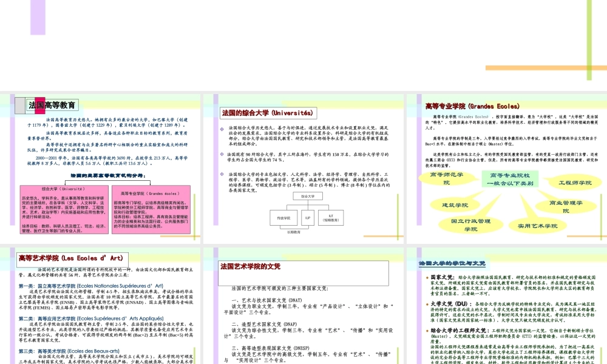Viewport: 607px width, 364px height.
Task: Expand the 综合大学 root box of the chart
Action: (308, 195)
